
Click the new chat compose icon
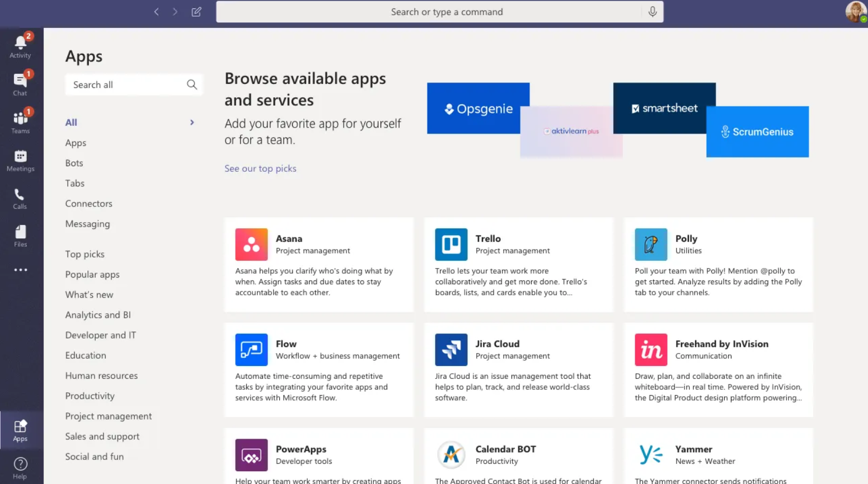(196, 12)
